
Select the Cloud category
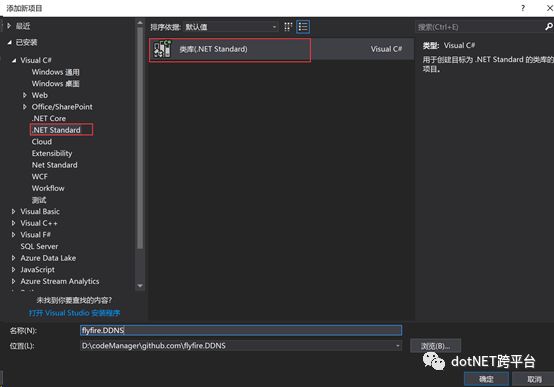42,142
